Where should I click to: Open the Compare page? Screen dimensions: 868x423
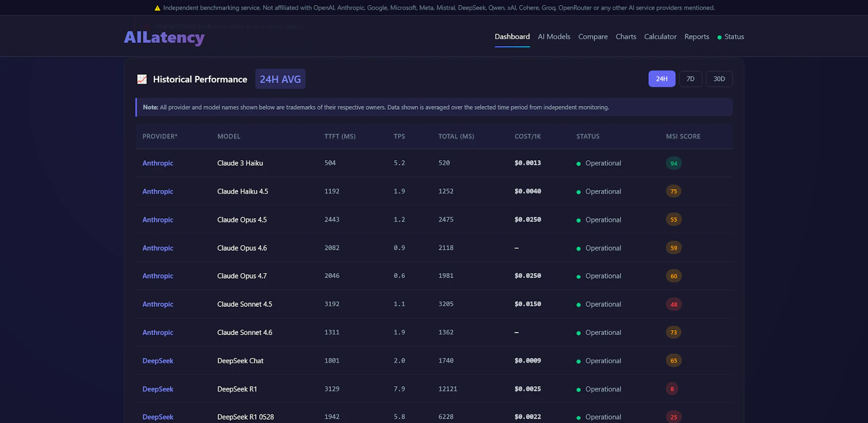click(593, 36)
